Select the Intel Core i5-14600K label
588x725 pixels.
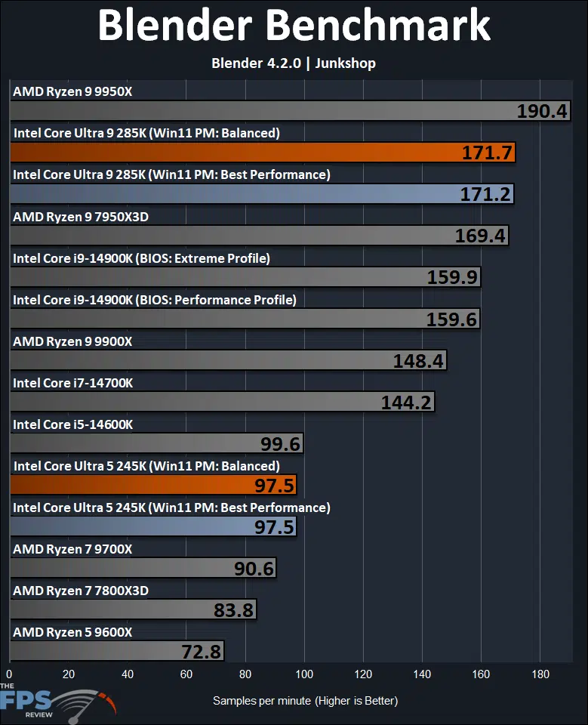[x=73, y=424]
